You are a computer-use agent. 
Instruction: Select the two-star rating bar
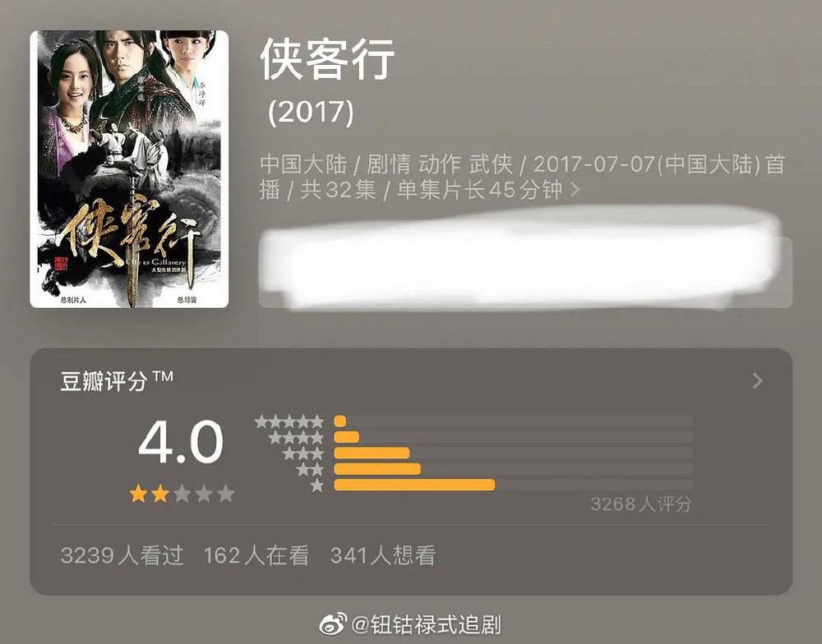click(x=513, y=468)
